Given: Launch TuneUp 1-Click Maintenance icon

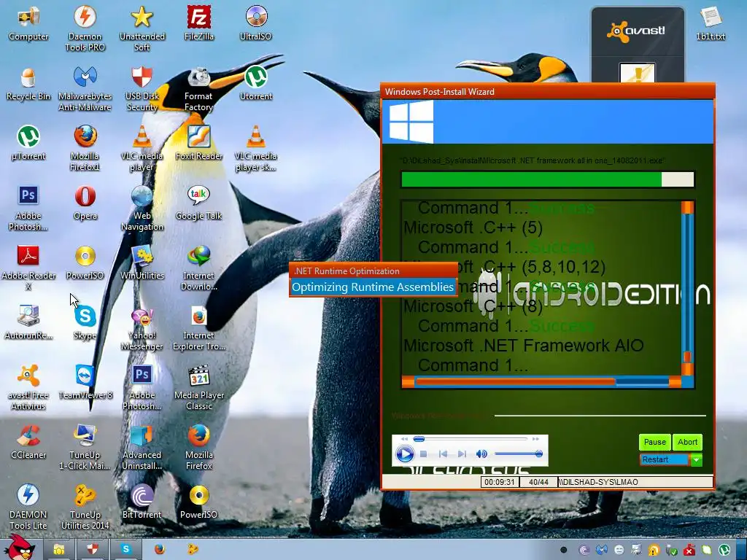Looking at the screenshot, I should [x=85, y=448].
